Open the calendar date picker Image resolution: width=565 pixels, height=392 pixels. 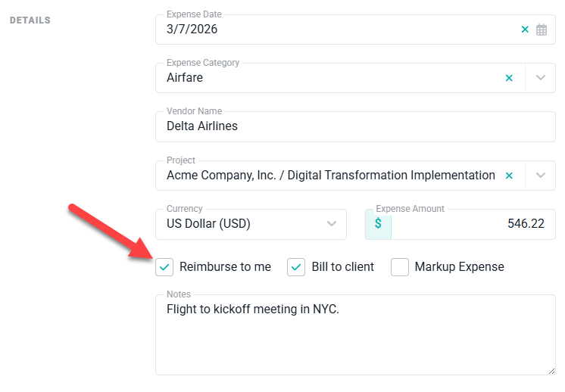click(542, 30)
